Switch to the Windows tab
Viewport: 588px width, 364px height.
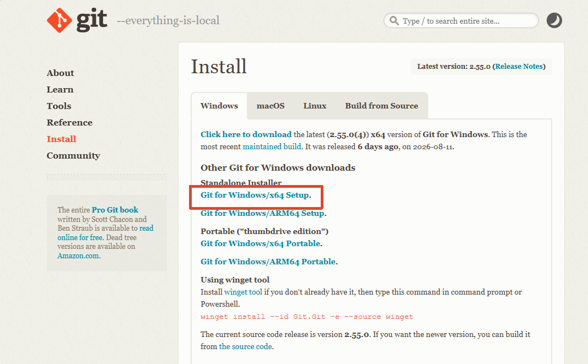point(219,106)
